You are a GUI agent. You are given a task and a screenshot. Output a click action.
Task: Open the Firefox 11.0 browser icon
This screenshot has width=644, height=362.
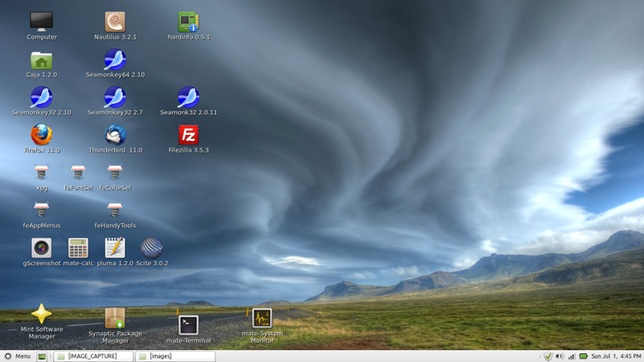[x=41, y=136]
